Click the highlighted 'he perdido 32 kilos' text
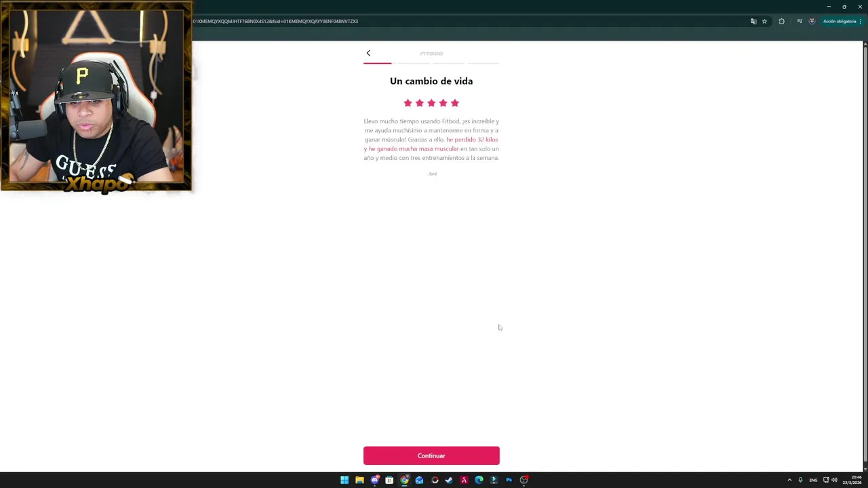Image resolution: width=868 pixels, height=488 pixels. coord(472,140)
